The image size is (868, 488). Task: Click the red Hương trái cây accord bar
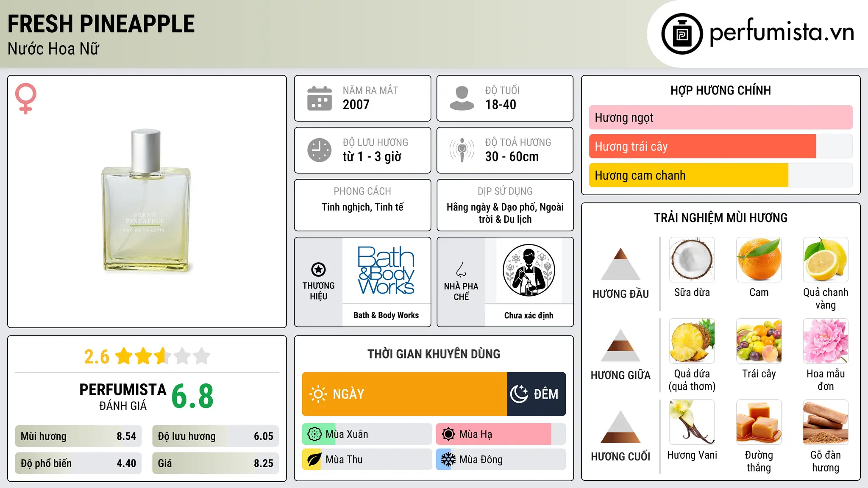pyautogui.click(x=703, y=147)
